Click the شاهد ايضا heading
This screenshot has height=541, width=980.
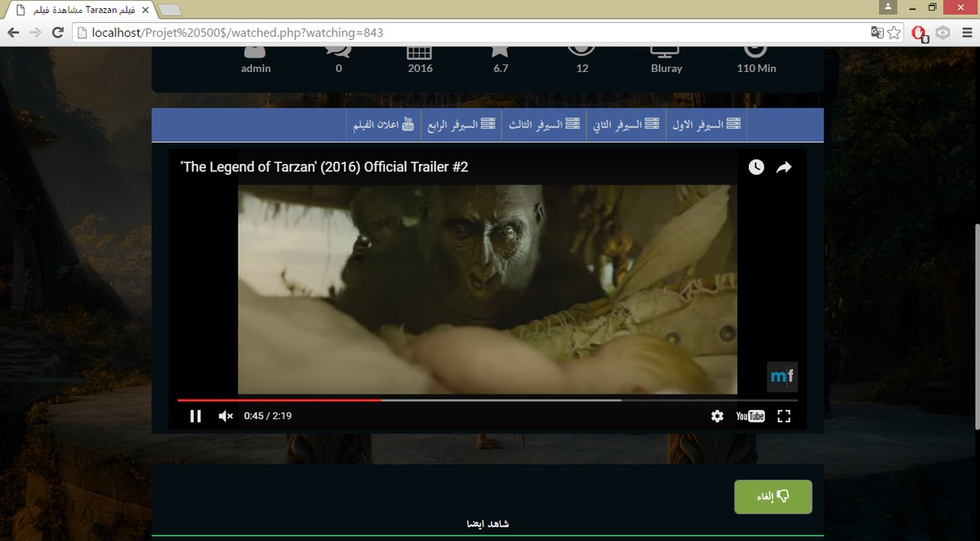coord(488,523)
